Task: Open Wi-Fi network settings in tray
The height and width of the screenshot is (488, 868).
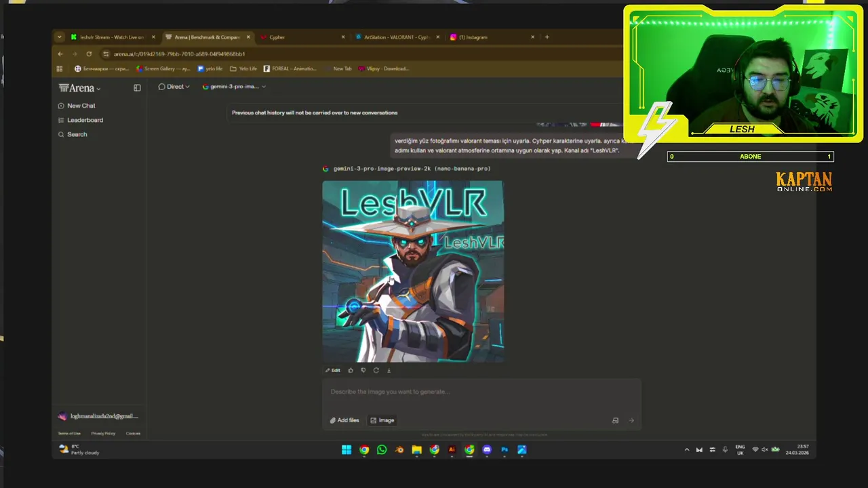Action: click(x=755, y=449)
